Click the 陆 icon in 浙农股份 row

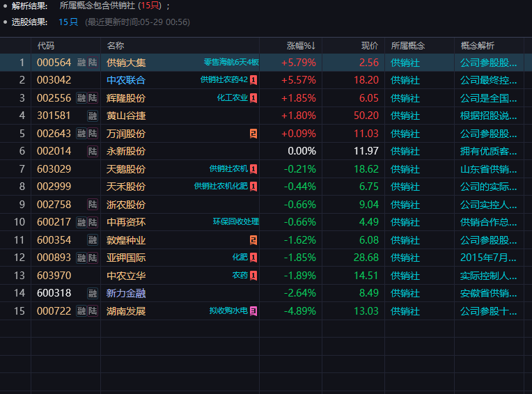[93, 205]
